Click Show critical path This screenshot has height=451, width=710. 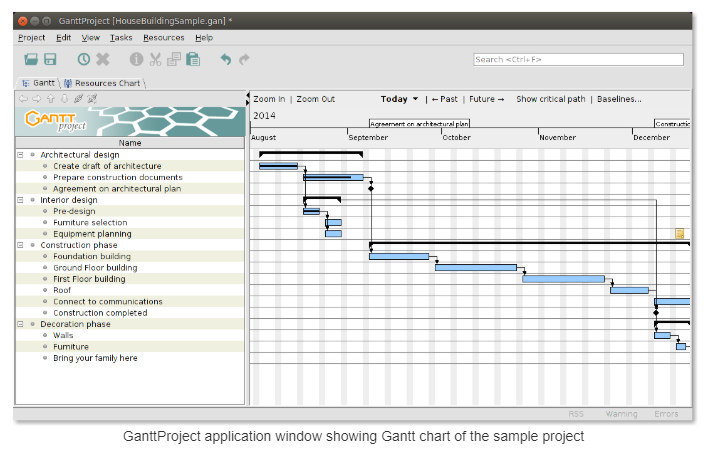[550, 99]
